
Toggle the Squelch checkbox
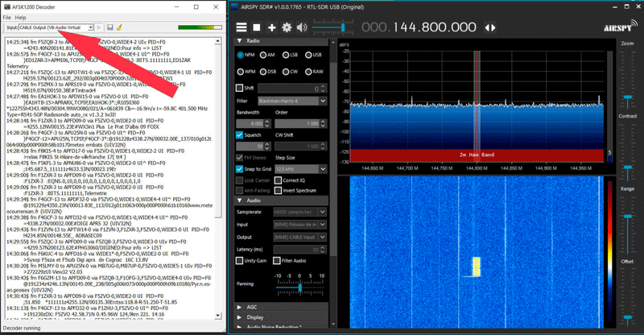[239, 134]
